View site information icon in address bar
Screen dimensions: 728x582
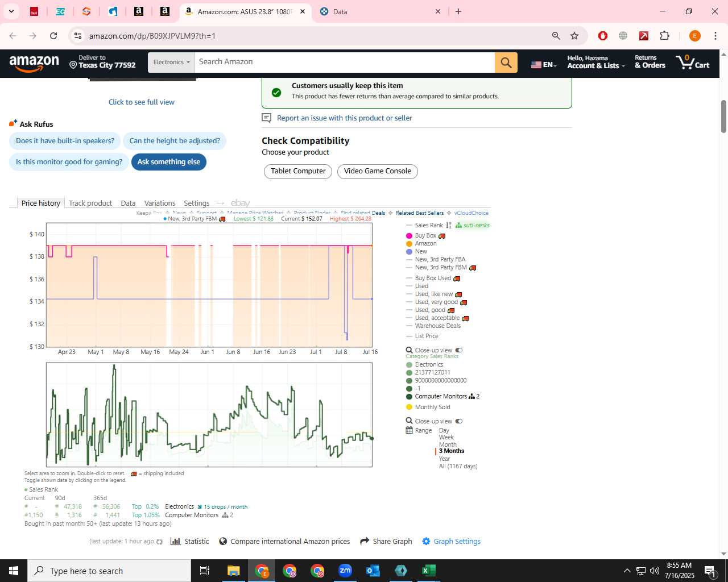click(x=78, y=36)
